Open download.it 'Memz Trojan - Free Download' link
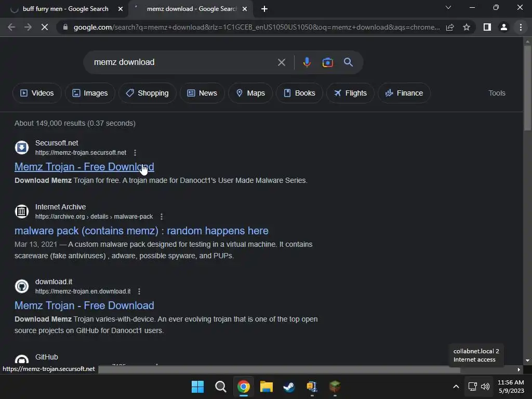This screenshot has height=399, width=532. click(84, 305)
